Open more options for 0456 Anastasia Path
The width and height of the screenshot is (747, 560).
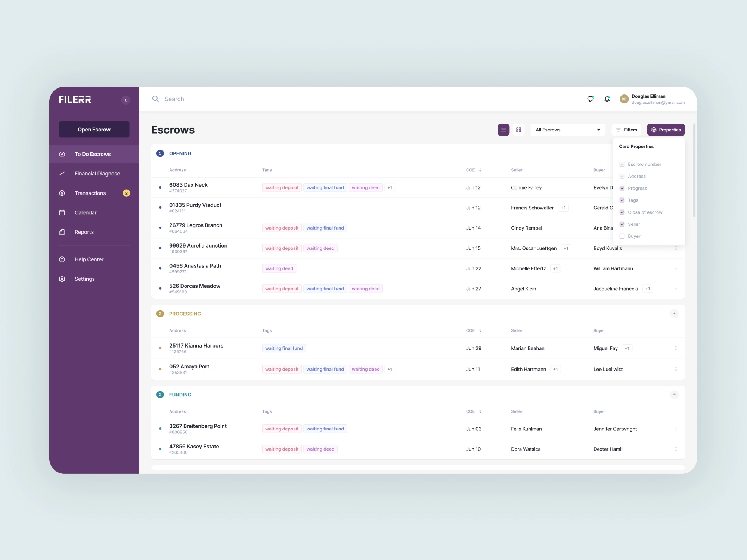pos(676,268)
